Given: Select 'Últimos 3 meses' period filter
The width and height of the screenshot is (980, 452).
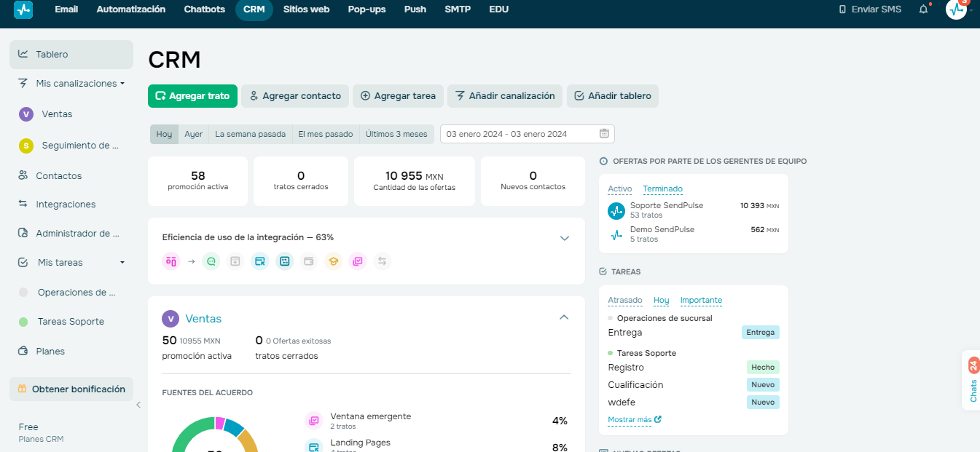Looking at the screenshot, I should coord(396,134).
